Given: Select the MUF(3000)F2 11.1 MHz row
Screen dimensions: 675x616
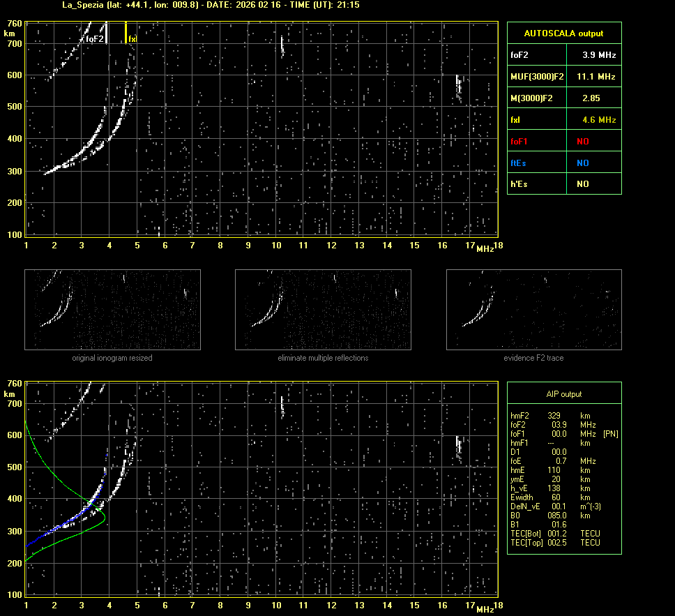Looking at the screenshot, I should pyautogui.click(x=563, y=76).
